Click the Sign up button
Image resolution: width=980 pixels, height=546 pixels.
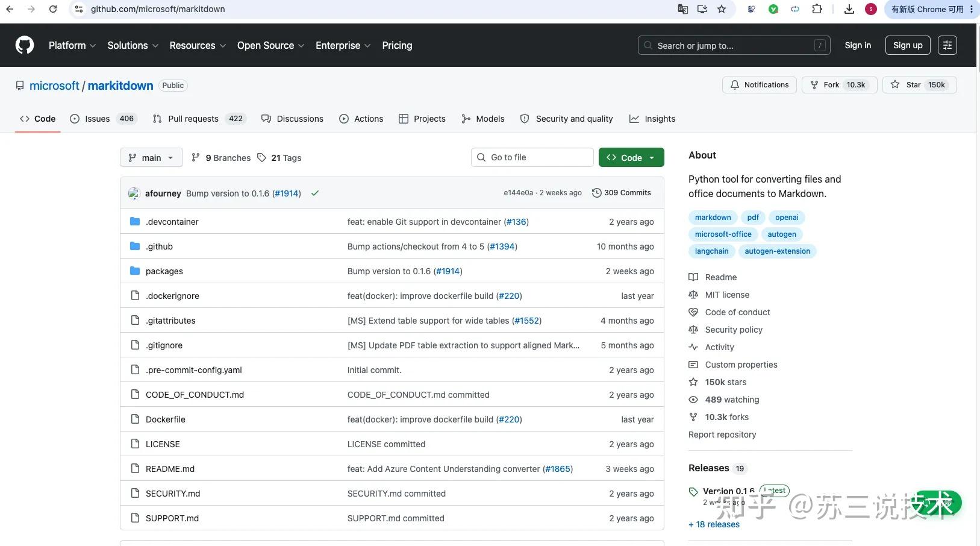pyautogui.click(x=908, y=45)
